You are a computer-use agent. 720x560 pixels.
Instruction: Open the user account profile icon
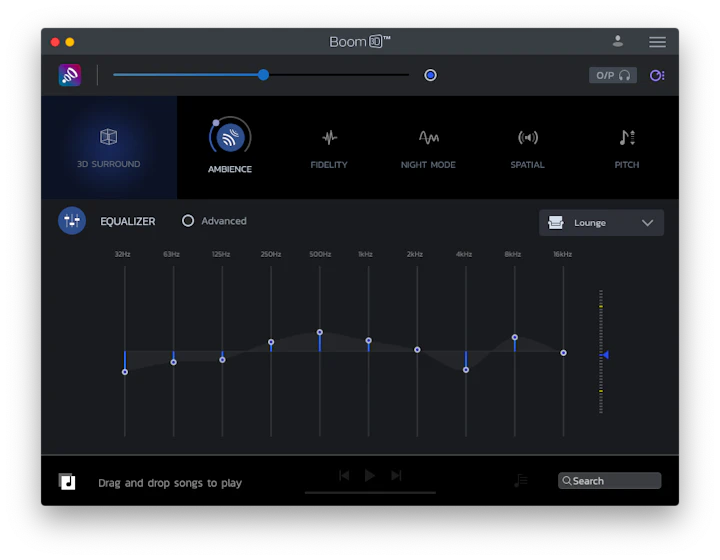pos(618,41)
